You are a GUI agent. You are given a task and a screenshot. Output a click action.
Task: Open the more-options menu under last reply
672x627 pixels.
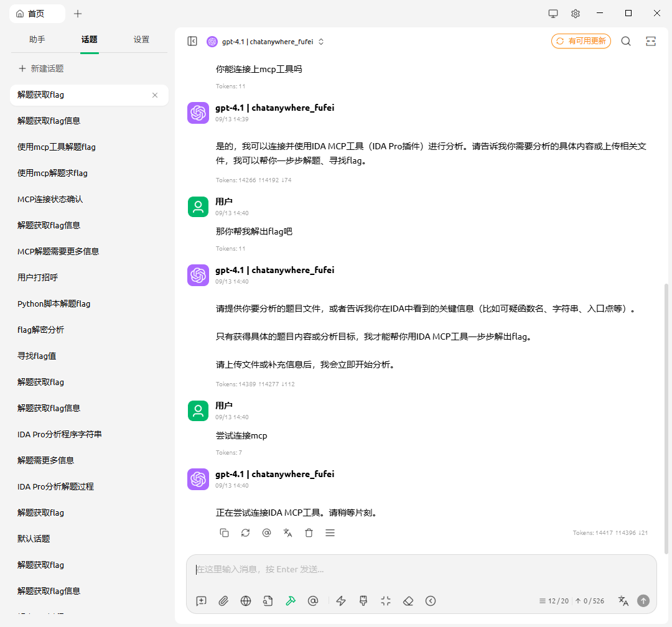point(330,532)
